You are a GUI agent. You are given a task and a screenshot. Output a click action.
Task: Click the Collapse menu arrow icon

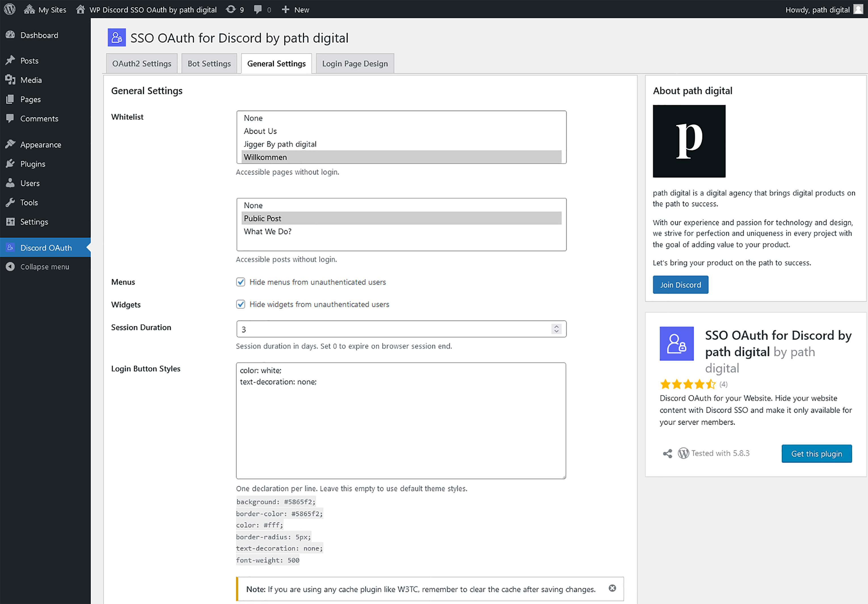[10, 267]
